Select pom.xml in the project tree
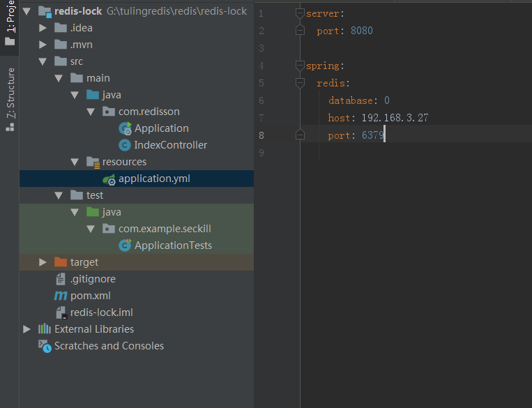This screenshot has width=532, height=408. click(137, 296)
